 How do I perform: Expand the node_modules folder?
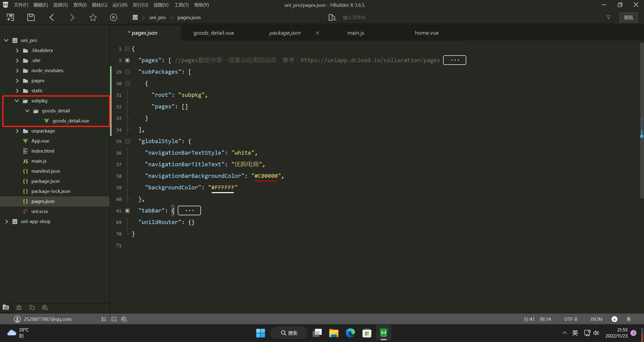17,71
